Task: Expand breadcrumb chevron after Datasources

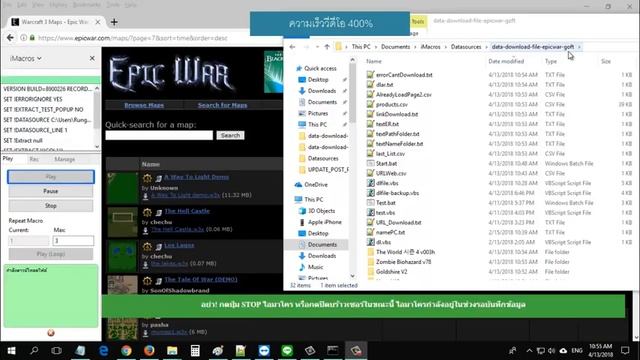Action: (487, 47)
